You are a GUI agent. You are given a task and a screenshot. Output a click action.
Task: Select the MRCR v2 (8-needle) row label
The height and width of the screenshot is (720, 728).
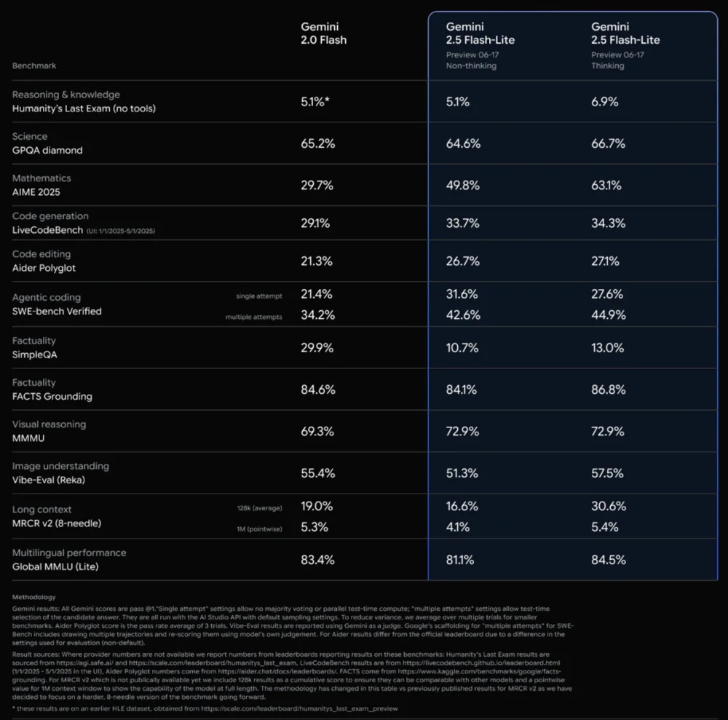click(x=57, y=523)
